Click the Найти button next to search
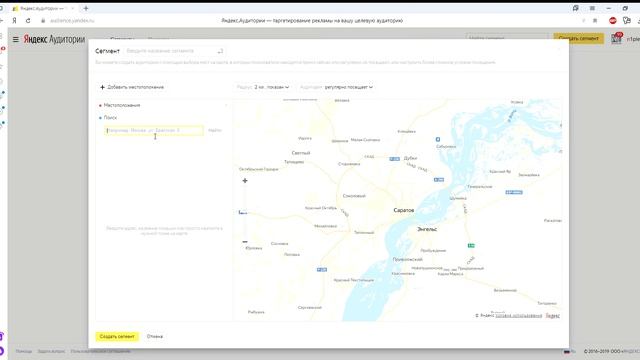 click(215, 130)
